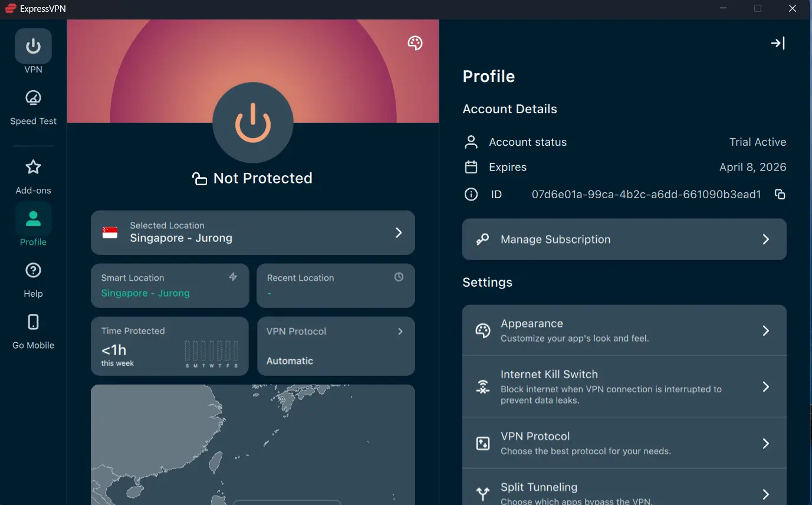Image resolution: width=812 pixels, height=505 pixels.
Task: Open Speed Test from sidebar
Action: click(x=33, y=107)
